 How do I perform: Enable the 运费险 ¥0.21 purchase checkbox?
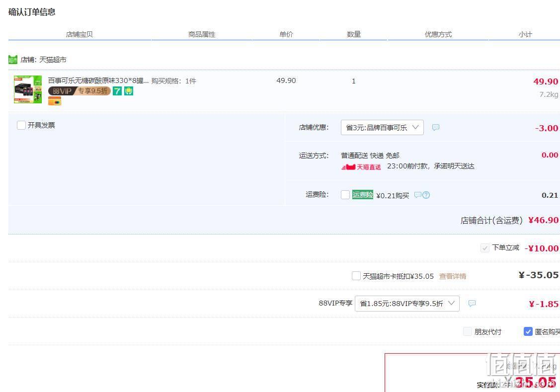click(345, 195)
